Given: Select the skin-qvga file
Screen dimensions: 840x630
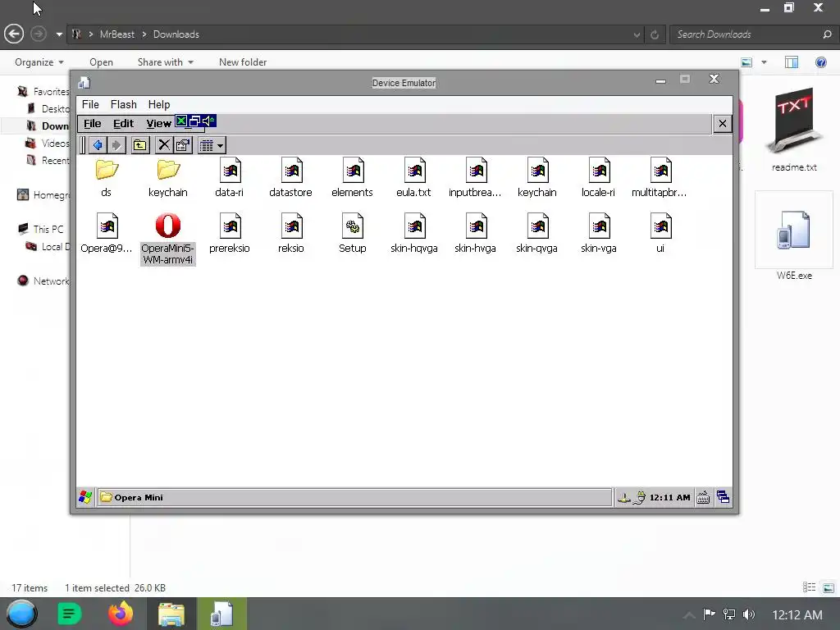Looking at the screenshot, I should 536,234.
